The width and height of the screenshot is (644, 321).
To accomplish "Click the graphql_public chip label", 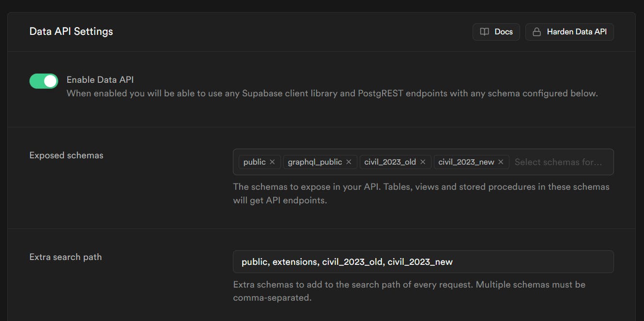I will click(315, 162).
